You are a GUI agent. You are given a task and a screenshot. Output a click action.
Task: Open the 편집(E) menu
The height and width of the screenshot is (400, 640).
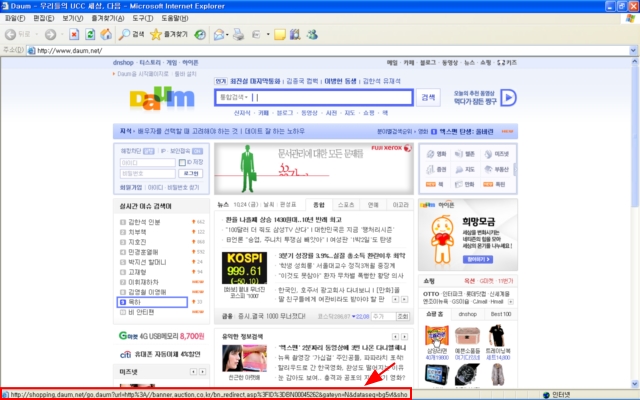44,18
